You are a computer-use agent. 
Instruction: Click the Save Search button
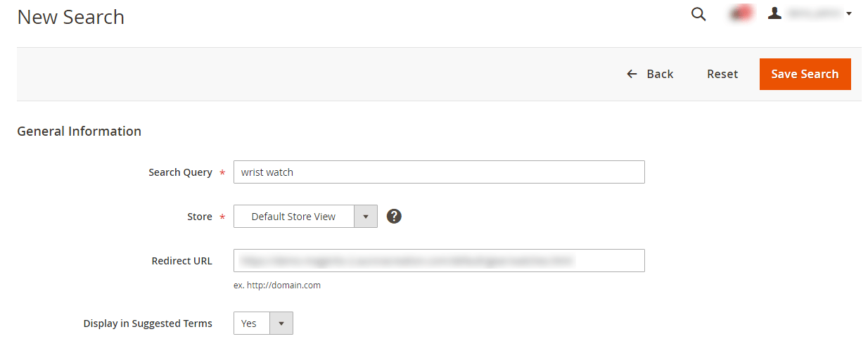click(x=805, y=74)
